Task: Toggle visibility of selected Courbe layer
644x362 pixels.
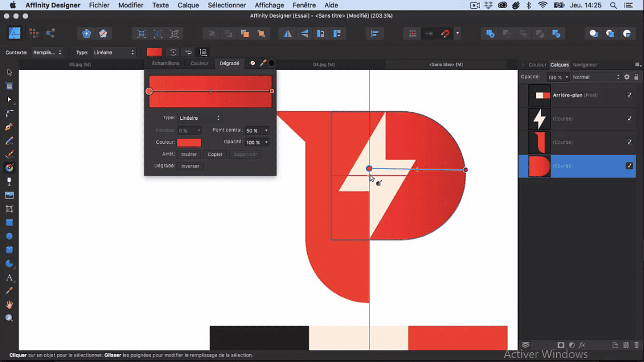Action: [629, 166]
